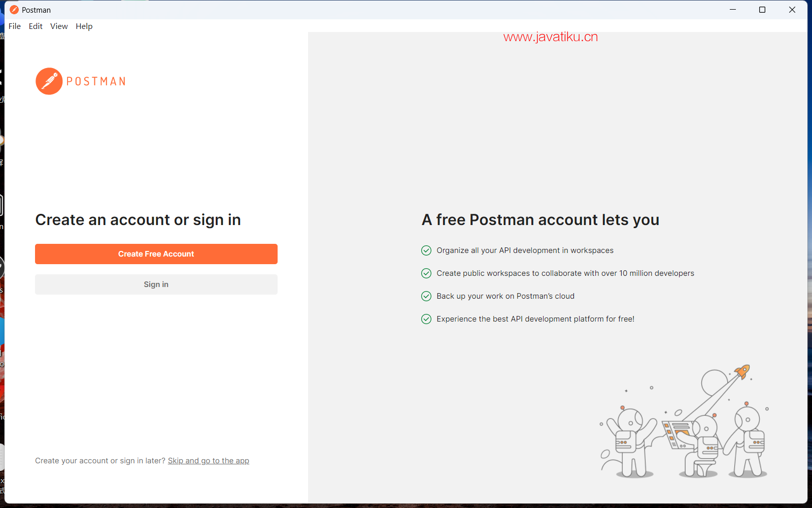Image resolution: width=812 pixels, height=508 pixels.
Task: Click checkmark next to Create public workspaces
Action: pos(426,273)
